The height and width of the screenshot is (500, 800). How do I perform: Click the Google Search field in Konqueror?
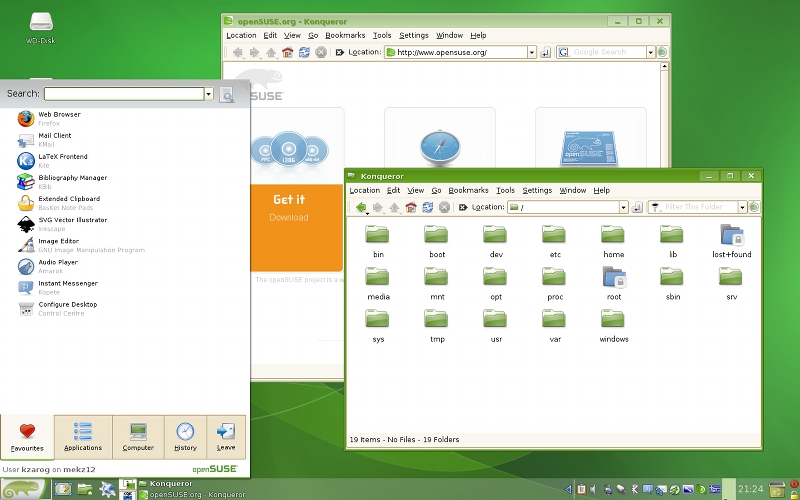tap(601, 52)
